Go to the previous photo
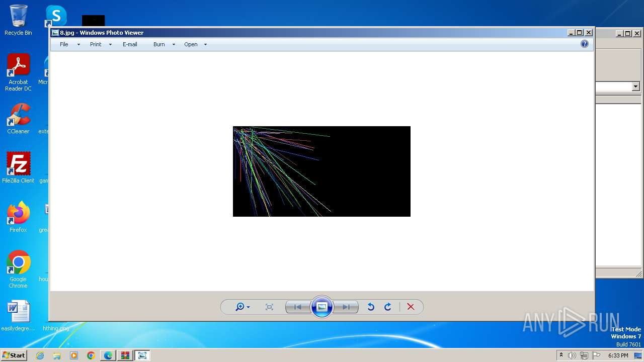The width and height of the screenshot is (644, 362). point(298,307)
